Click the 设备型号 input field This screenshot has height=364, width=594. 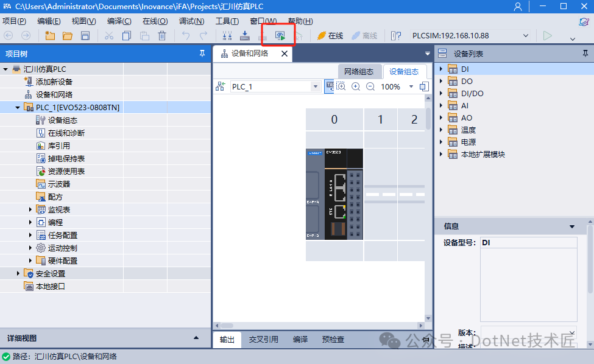tap(528, 242)
